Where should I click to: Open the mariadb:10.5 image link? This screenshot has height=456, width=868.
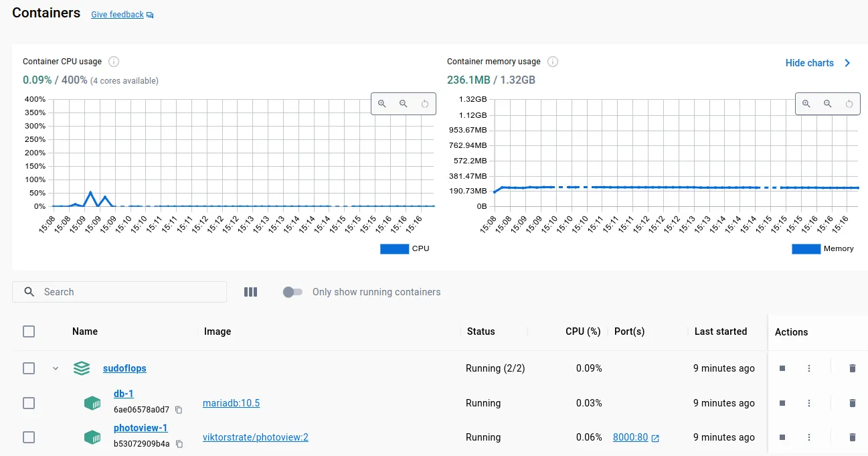pyautogui.click(x=231, y=403)
